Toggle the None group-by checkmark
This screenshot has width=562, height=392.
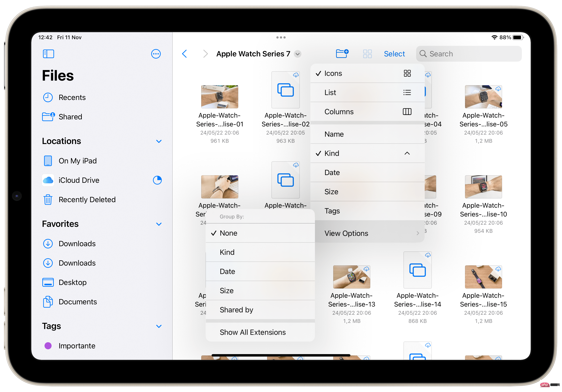(261, 233)
